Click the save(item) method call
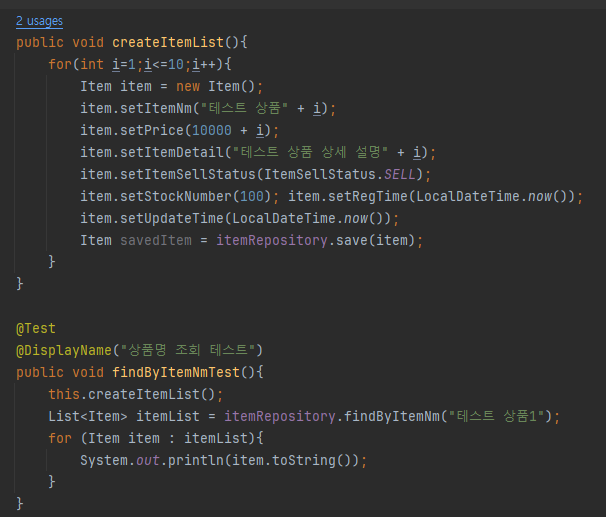Screen dimensions: 606x517 375,240
